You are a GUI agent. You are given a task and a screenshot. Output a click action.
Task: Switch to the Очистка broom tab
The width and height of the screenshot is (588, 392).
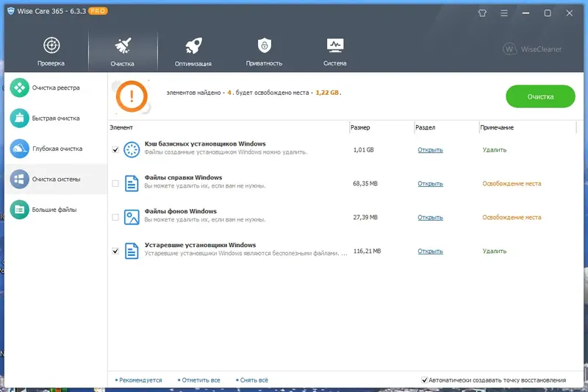[123, 51]
